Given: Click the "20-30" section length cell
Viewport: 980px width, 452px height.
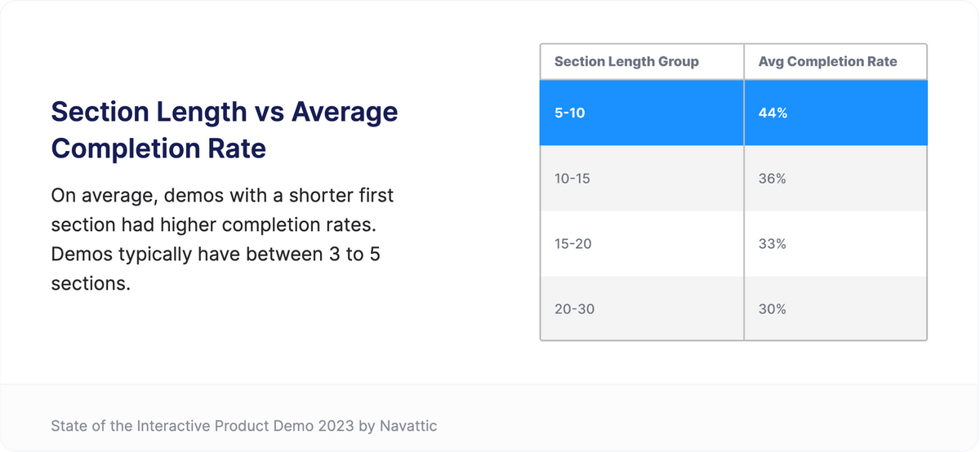Looking at the screenshot, I should coord(574,309).
